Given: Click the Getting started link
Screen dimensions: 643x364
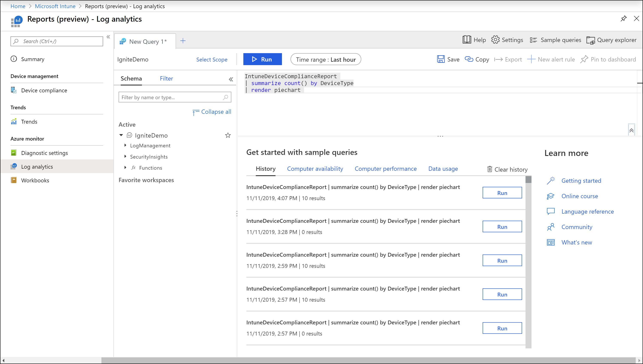Looking at the screenshot, I should pyautogui.click(x=581, y=180).
